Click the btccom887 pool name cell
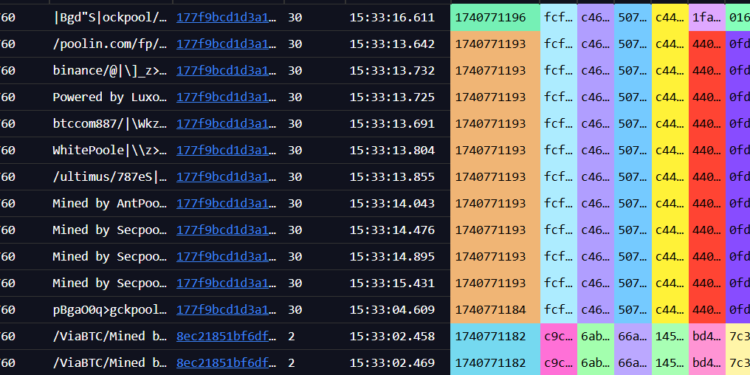 point(110,124)
